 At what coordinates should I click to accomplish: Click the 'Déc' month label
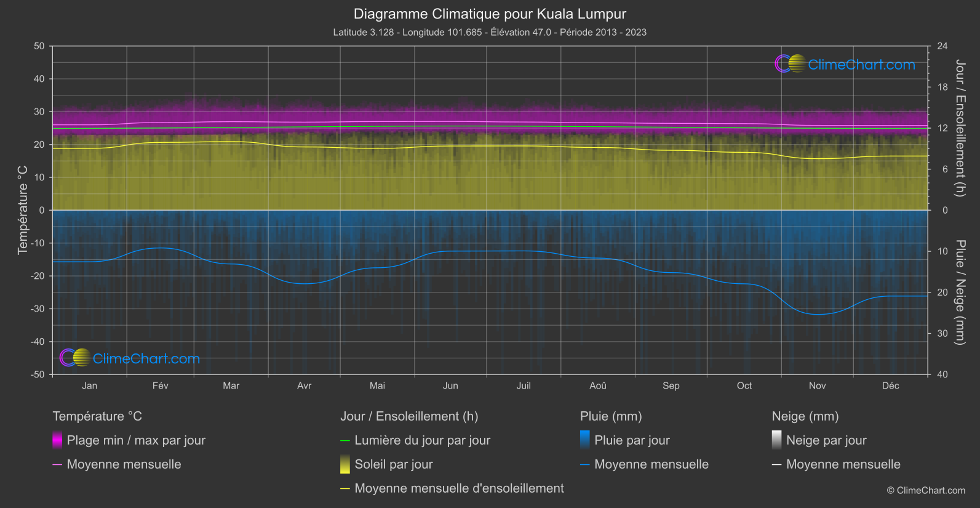coord(891,385)
